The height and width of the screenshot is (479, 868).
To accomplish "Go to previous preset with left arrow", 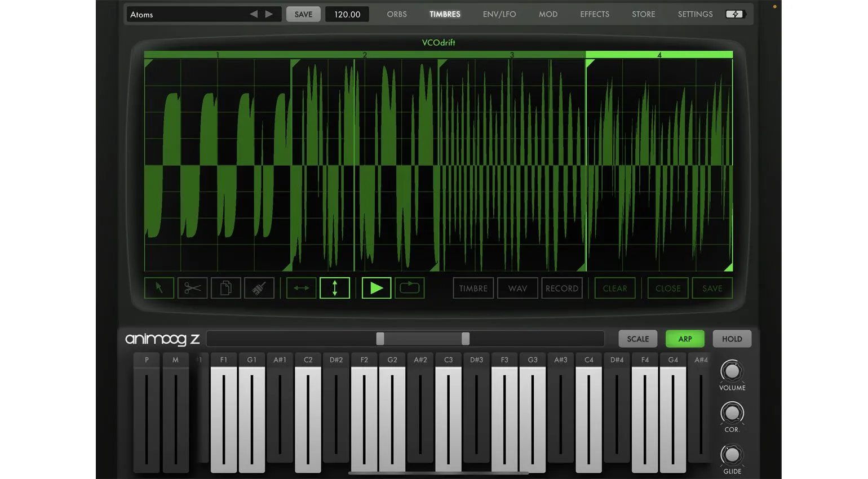I will point(254,14).
